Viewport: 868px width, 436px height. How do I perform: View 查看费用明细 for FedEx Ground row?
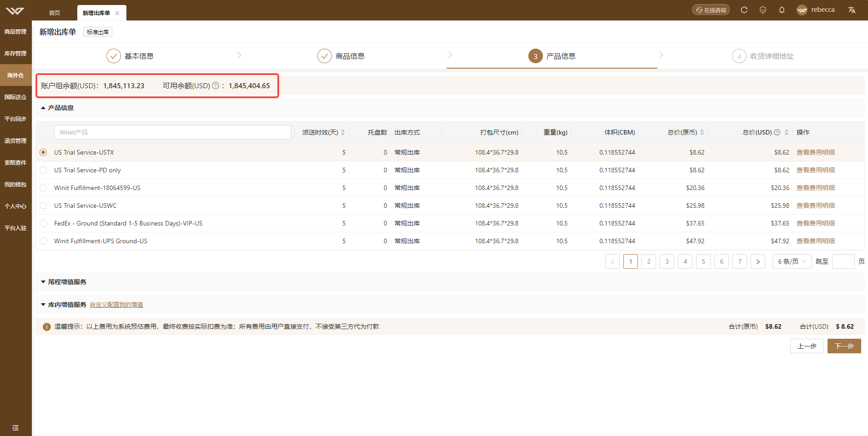pyautogui.click(x=816, y=223)
